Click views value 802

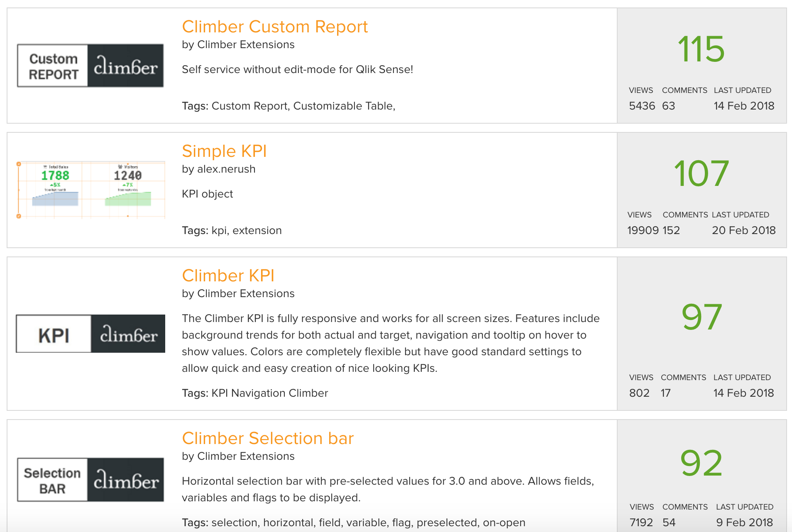[x=639, y=393]
